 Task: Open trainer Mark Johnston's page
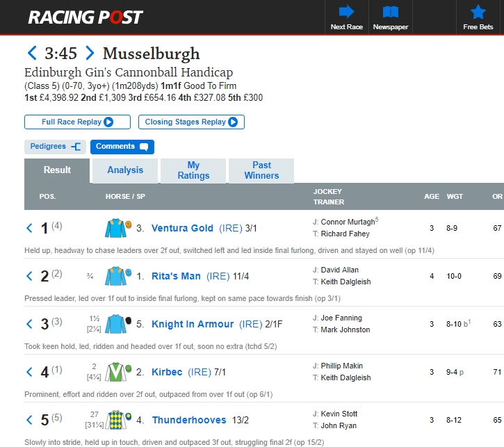(x=346, y=330)
